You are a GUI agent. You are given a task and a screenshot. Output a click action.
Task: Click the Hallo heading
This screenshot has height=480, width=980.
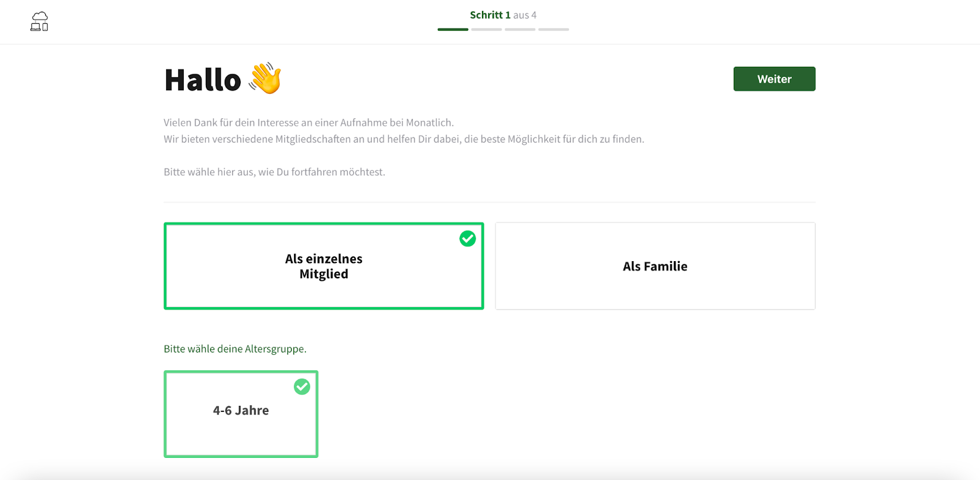203,80
